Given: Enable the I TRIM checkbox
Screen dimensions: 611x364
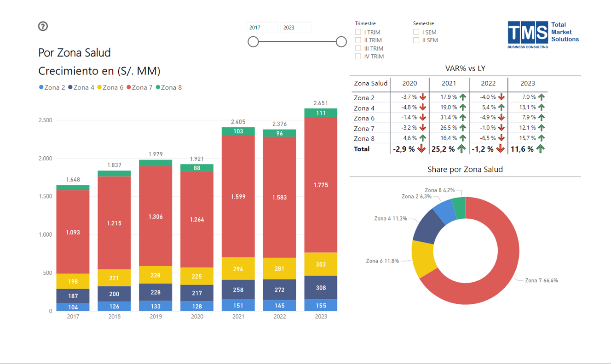Looking at the screenshot, I should 358,32.
